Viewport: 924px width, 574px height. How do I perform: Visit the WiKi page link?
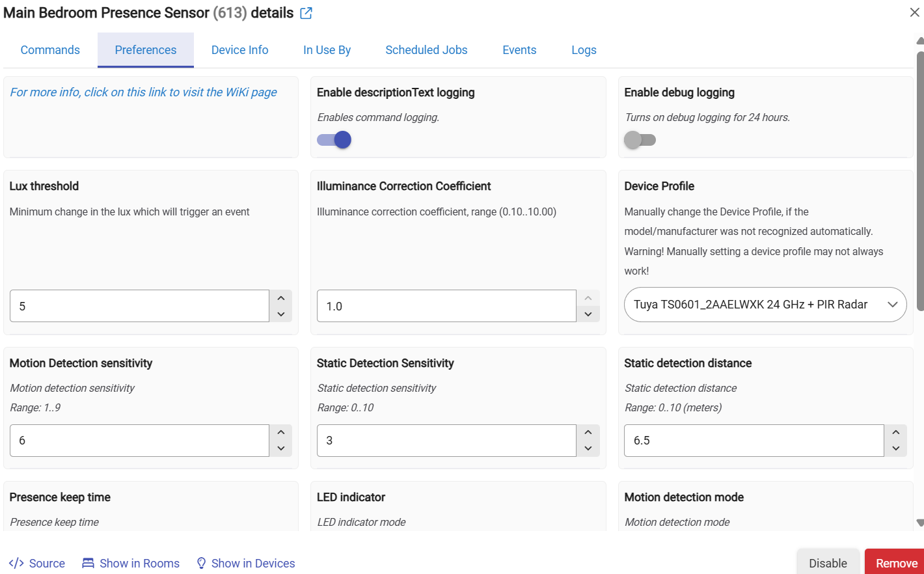tap(143, 92)
